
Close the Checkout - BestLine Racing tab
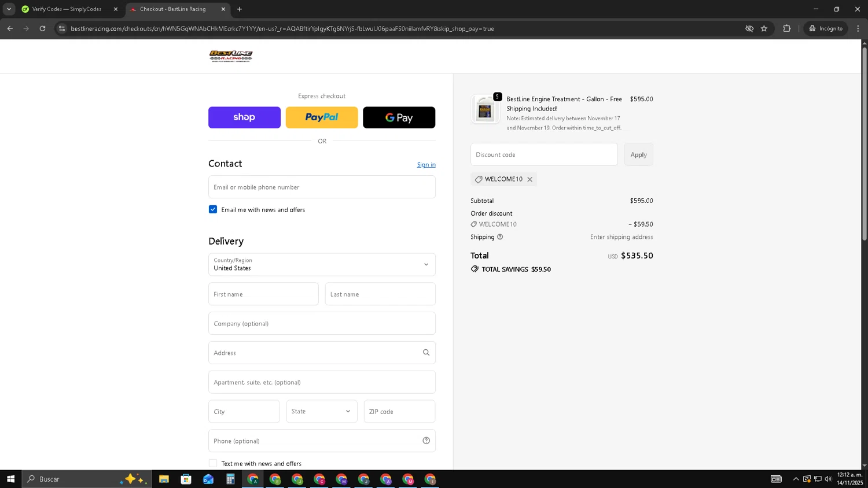223,9
